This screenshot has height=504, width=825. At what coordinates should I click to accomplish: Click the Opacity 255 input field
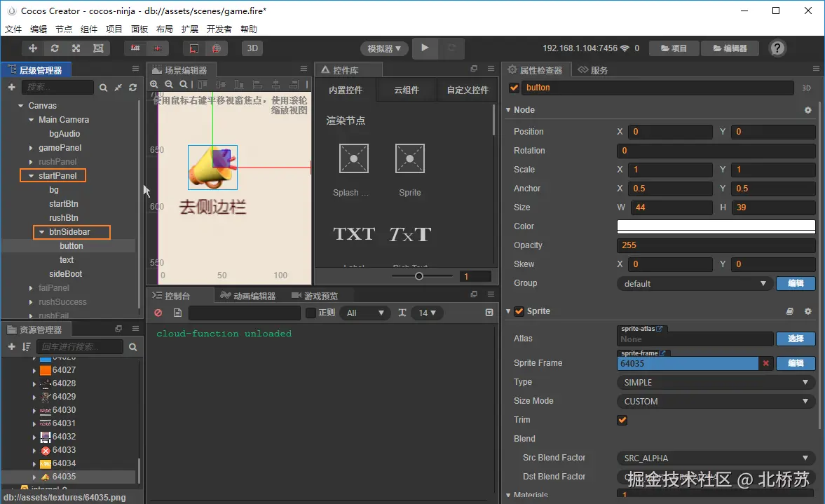pos(716,245)
